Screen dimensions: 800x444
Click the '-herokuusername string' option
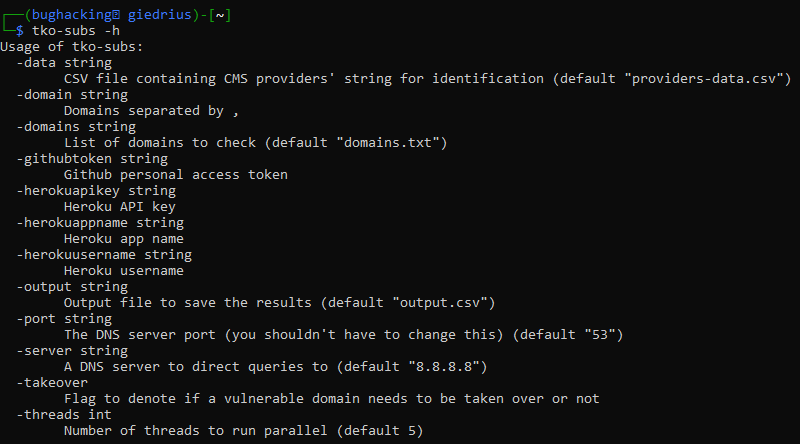point(104,255)
